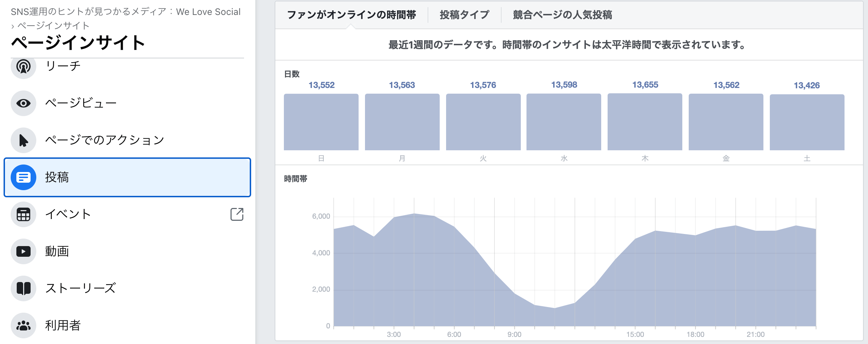This screenshot has width=868, height=344.
Task: Click the cursor icon for ページでのアクション
Action: click(x=23, y=140)
